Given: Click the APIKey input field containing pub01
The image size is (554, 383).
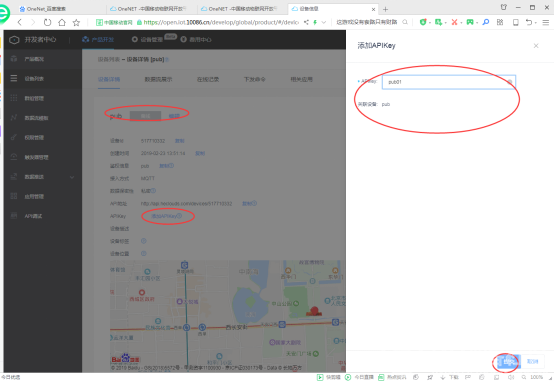Looking at the screenshot, I should tap(449, 82).
